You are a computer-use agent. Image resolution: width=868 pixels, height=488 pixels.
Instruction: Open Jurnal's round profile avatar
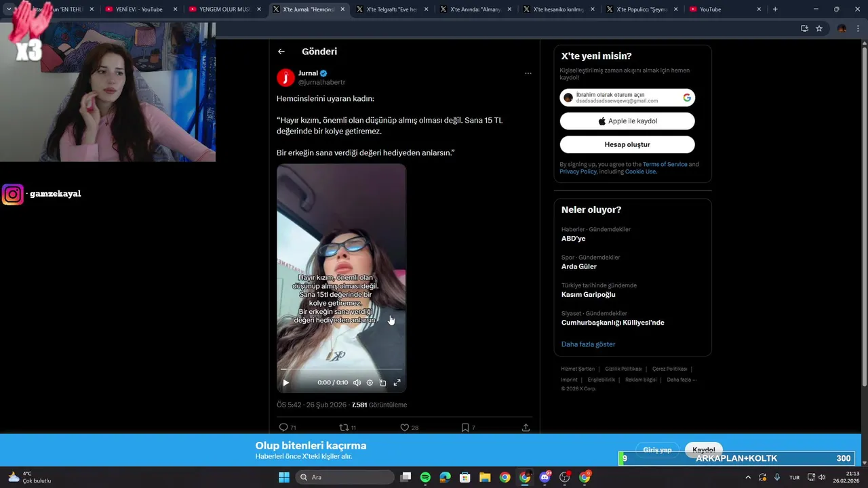point(285,77)
